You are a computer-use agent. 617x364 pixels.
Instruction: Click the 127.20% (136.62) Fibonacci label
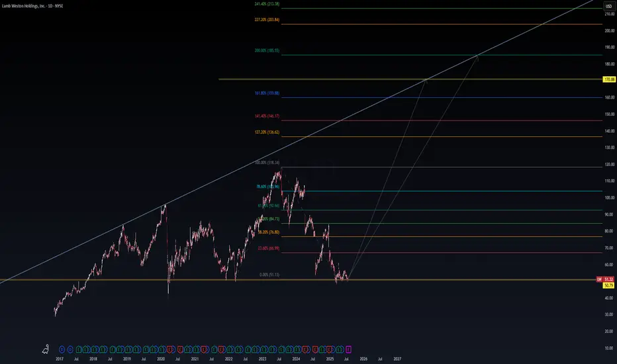(267, 132)
